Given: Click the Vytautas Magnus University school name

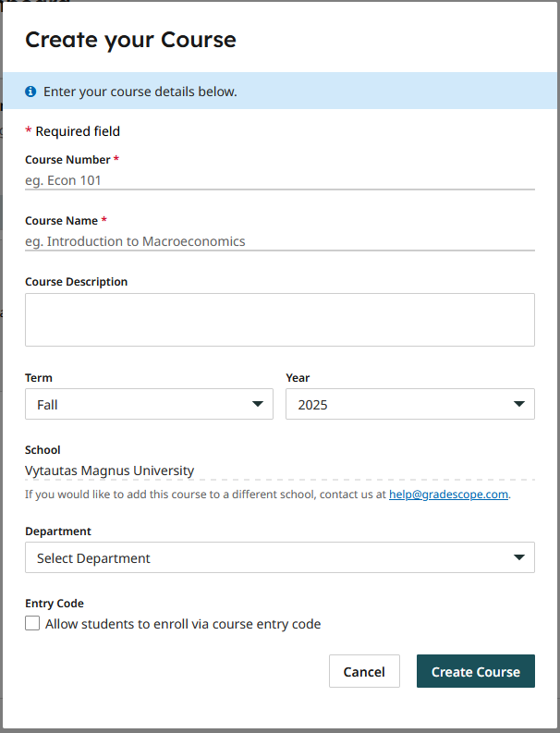Looking at the screenshot, I should coord(110,470).
